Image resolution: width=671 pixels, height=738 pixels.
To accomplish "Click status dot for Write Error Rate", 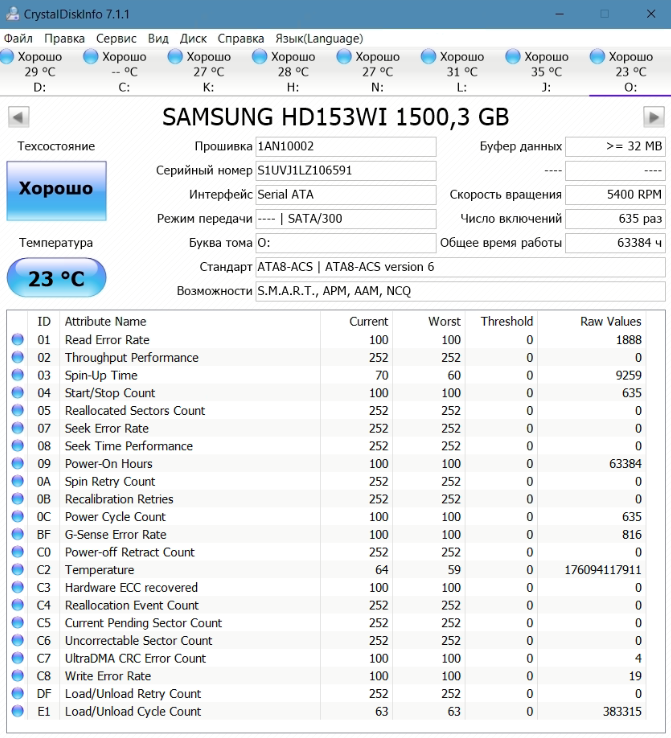I will [x=18, y=676].
